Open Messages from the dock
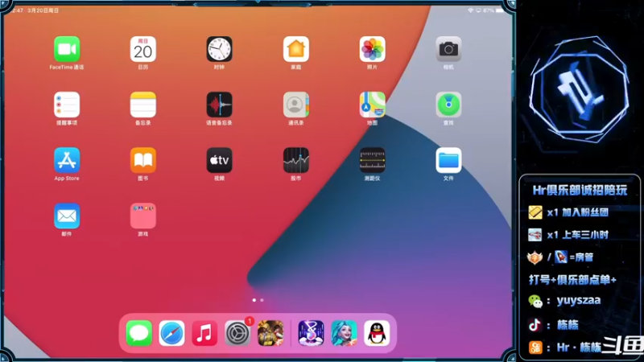 (x=138, y=333)
